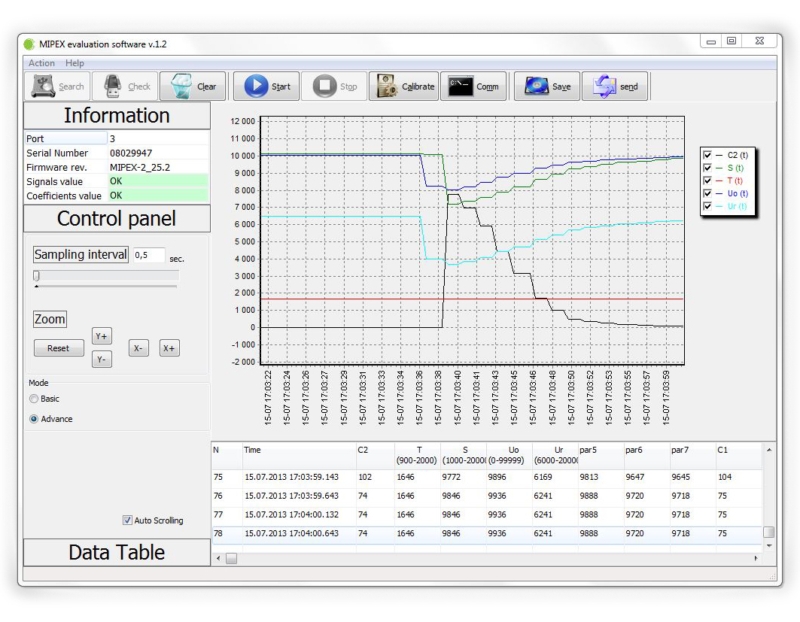Screen dimensions: 800x622
Task: Toggle the T (t) series checkbox
Action: tap(707, 181)
